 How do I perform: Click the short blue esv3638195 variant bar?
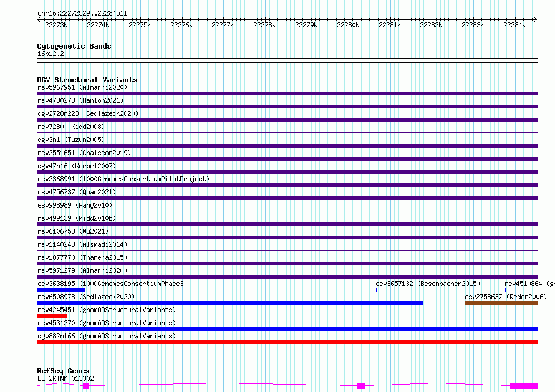pos(61,290)
